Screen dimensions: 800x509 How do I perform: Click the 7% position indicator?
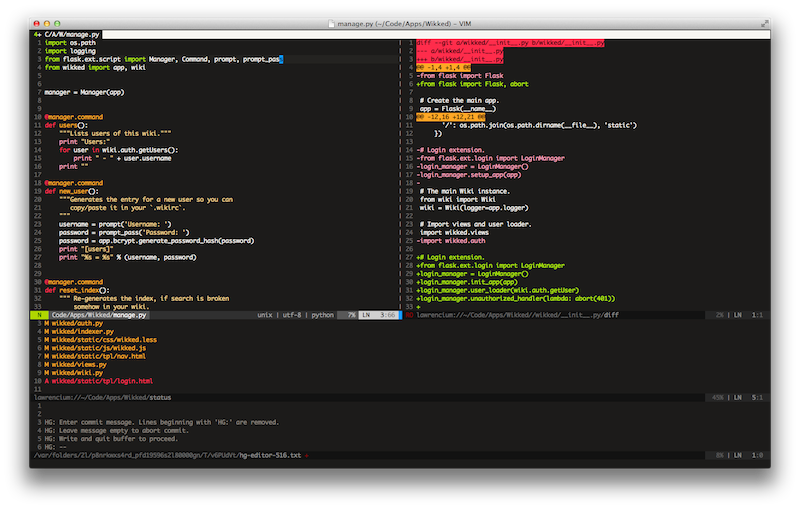tap(352, 315)
